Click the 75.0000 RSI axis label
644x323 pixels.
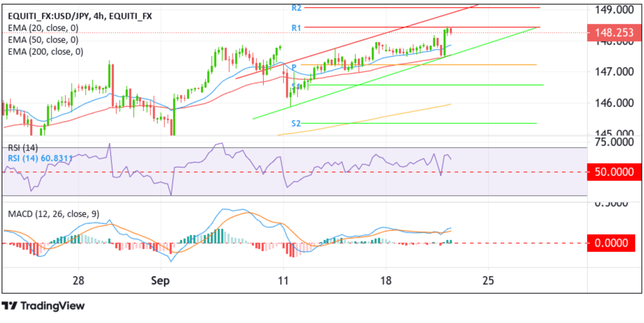614,142
